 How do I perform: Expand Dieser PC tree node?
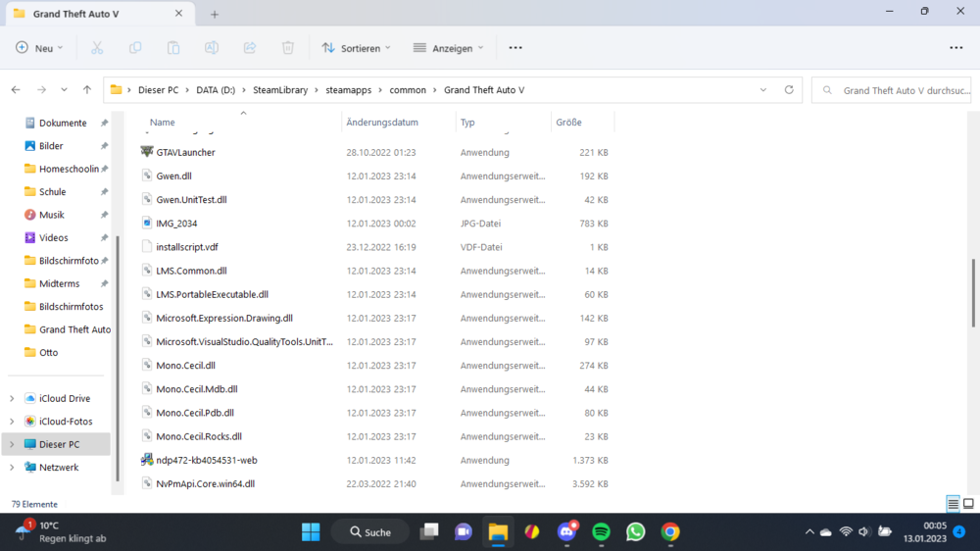pos(12,445)
